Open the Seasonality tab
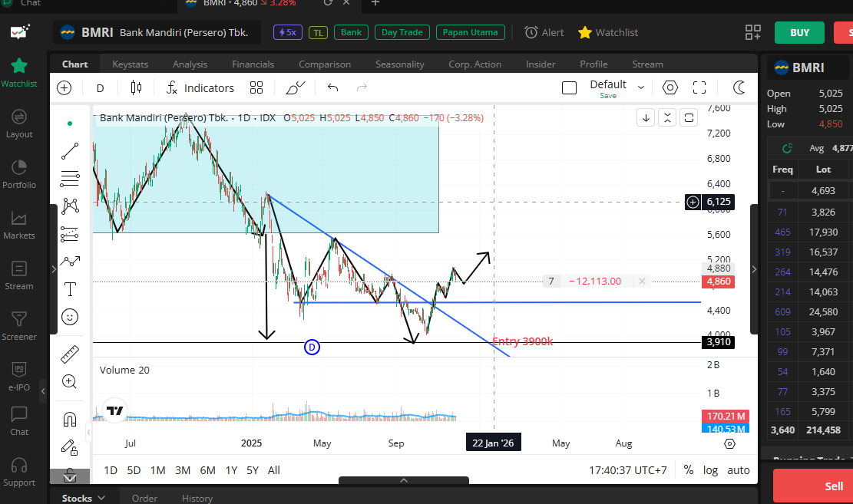This screenshot has height=504, width=853. [400, 64]
